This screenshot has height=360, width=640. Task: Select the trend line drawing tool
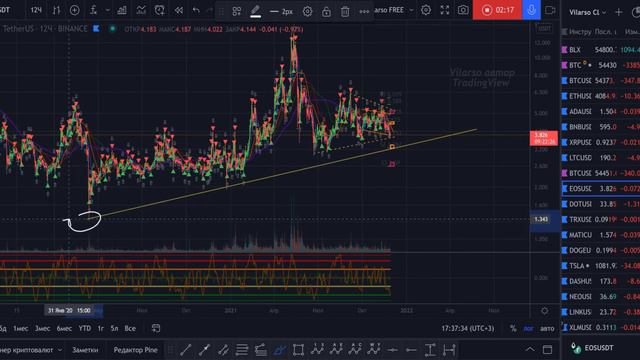point(186,350)
